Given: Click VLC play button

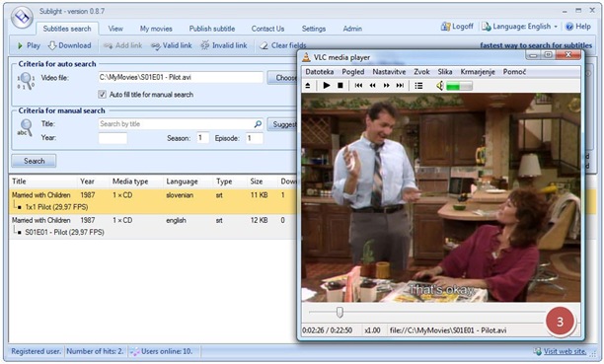Looking at the screenshot, I should point(327,86).
